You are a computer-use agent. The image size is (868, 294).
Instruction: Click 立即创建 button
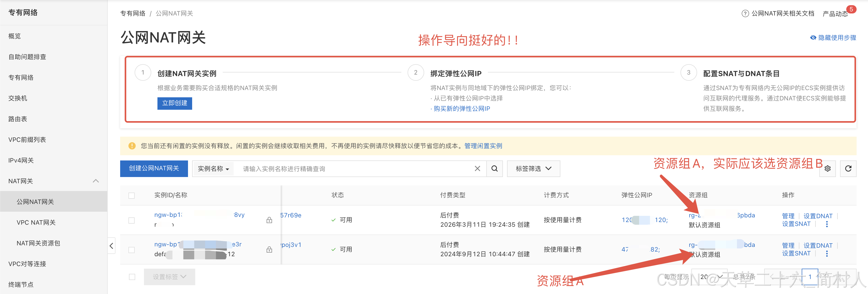[x=175, y=103]
